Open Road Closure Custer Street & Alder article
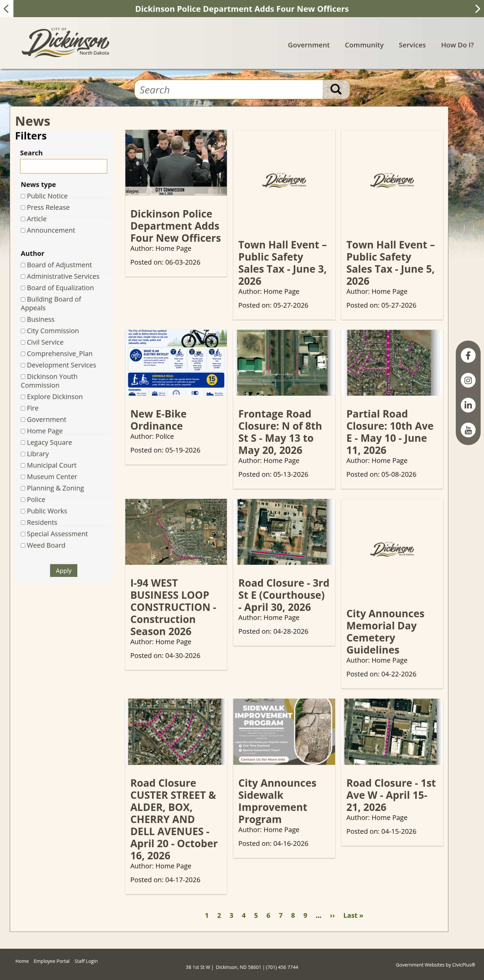Image resolution: width=484 pixels, height=980 pixels. click(x=174, y=819)
